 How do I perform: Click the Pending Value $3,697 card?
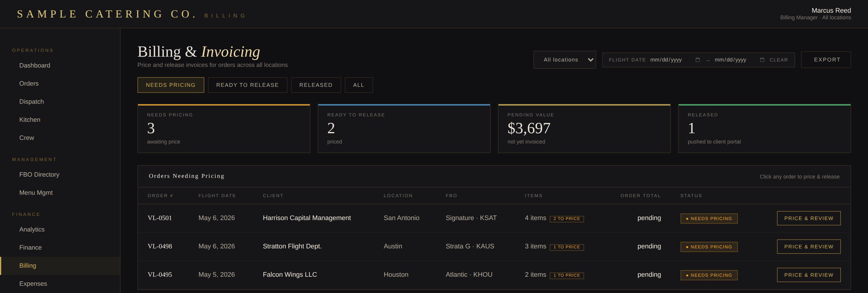coord(584,128)
